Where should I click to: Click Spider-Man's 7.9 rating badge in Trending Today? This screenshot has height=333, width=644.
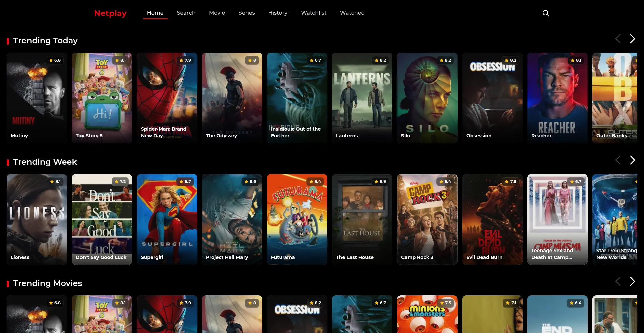click(185, 60)
